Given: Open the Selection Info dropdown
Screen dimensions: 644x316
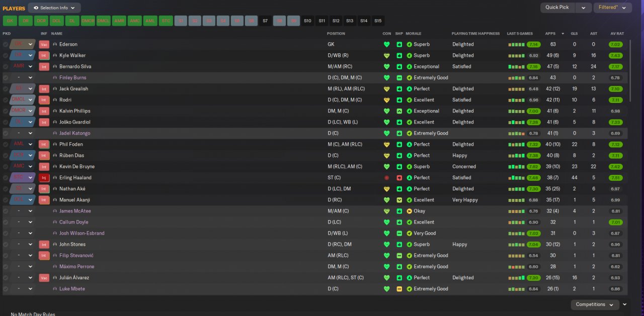Looking at the screenshot, I should click(54, 8).
